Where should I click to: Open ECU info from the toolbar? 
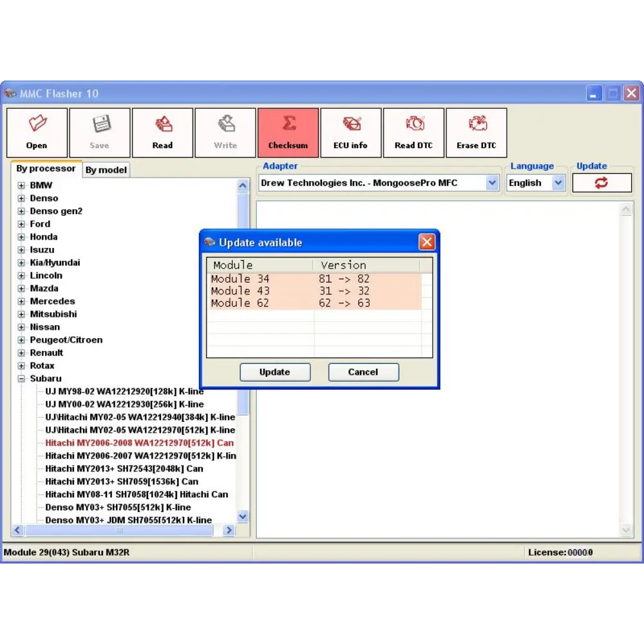click(x=351, y=133)
